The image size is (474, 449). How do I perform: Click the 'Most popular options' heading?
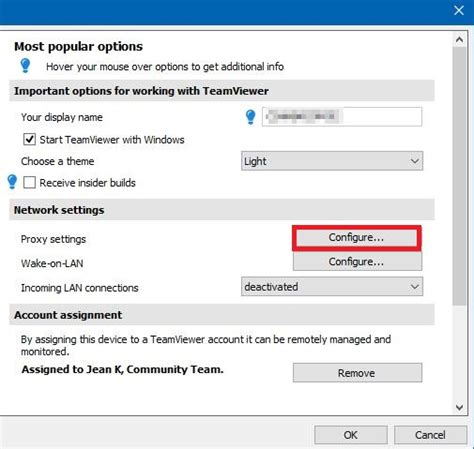[78, 46]
